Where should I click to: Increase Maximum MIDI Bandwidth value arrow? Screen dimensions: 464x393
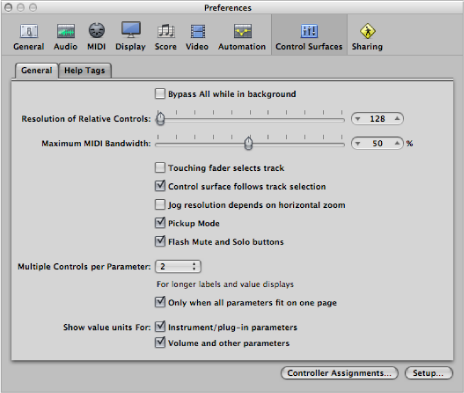[x=397, y=143]
